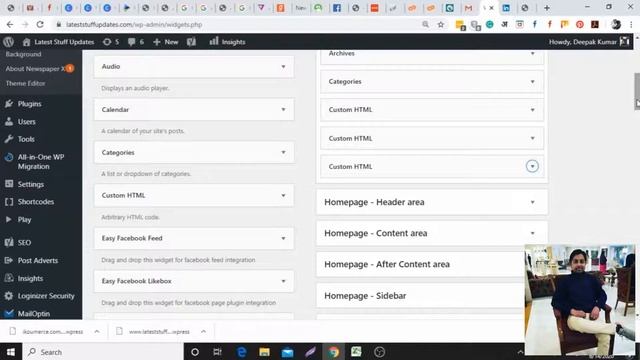640x360 pixels.
Task: Click the browser address bar
Action: 237,24
